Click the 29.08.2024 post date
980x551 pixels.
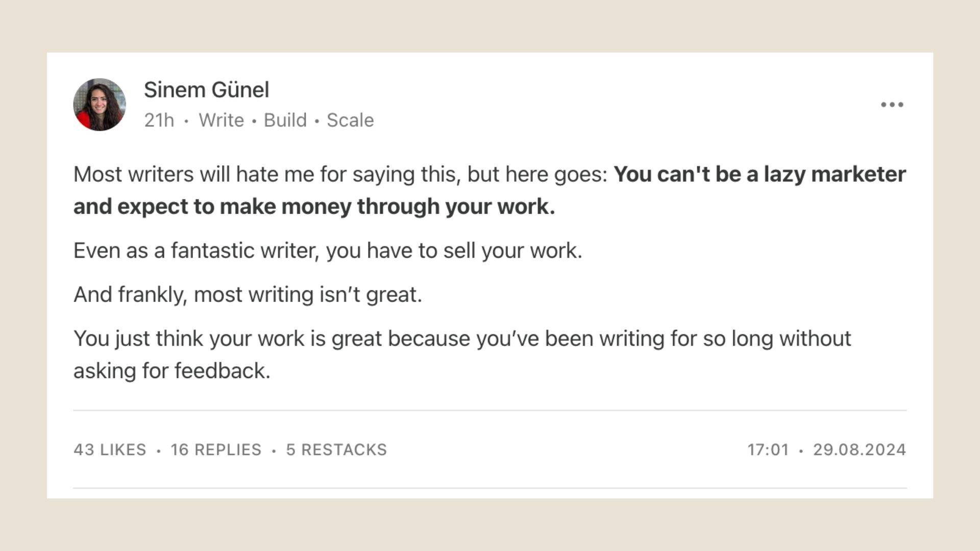coord(860,449)
